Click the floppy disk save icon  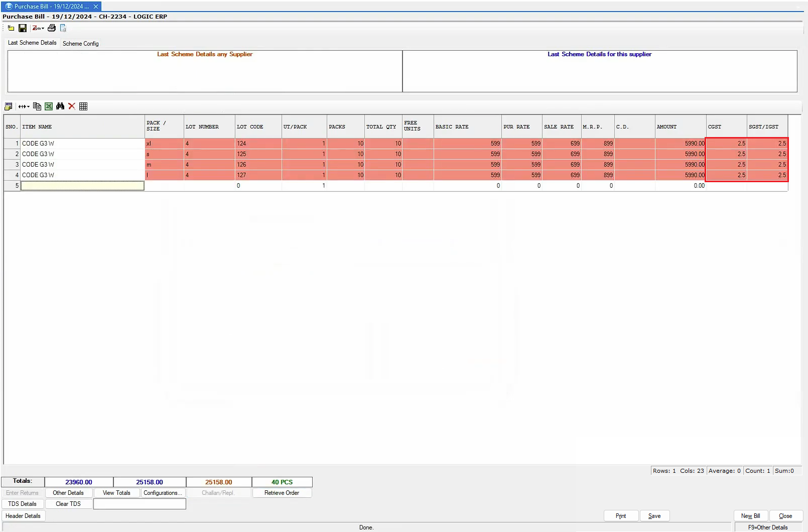click(x=23, y=28)
